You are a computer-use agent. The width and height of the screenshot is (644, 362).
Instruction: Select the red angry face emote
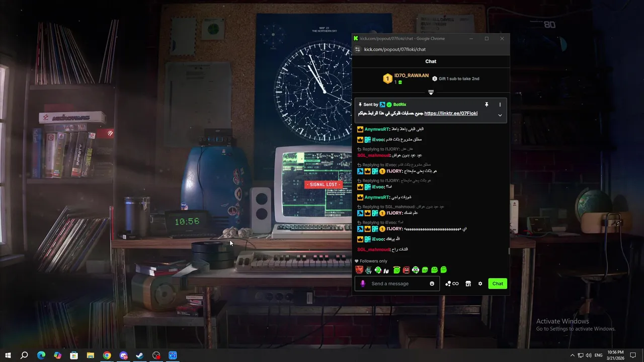coord(406,270)
